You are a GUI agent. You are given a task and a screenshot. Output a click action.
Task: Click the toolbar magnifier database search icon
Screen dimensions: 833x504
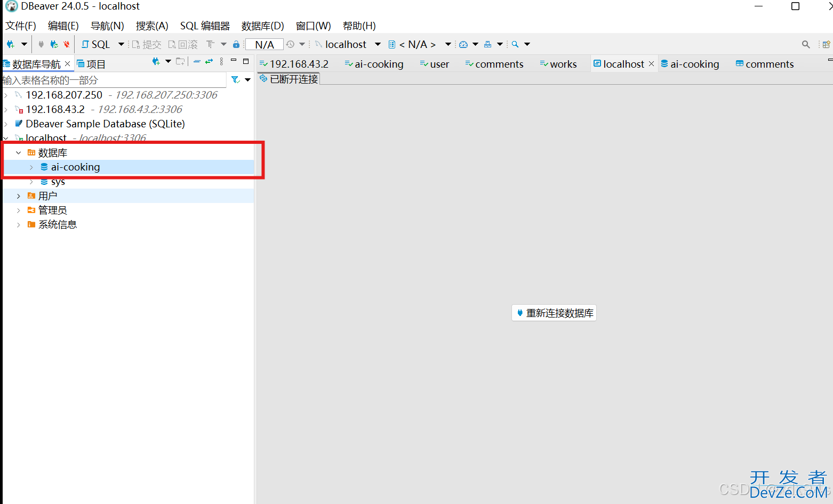coord(515,44)
